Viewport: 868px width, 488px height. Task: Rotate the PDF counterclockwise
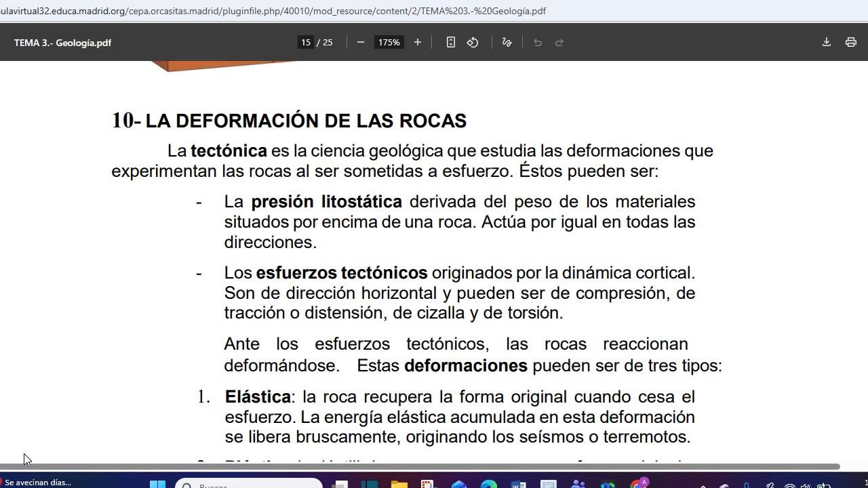pyautogui.click(x=473, y=42)
